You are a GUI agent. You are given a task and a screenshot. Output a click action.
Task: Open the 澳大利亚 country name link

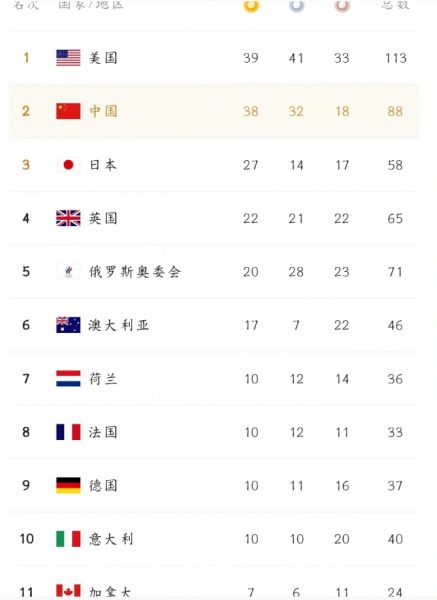pyautogui.click(x=119, y=325)
